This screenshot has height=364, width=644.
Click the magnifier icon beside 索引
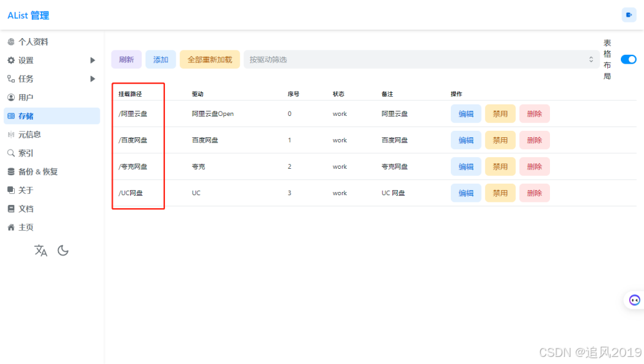[11, 153]
